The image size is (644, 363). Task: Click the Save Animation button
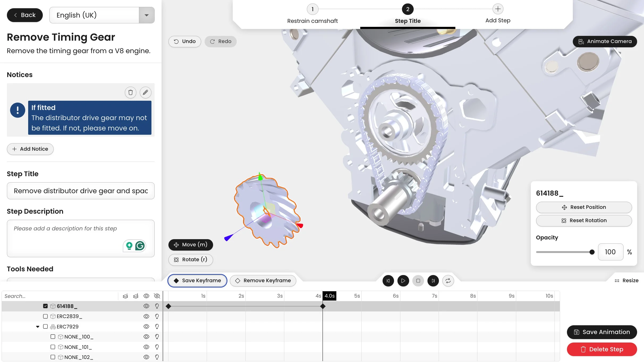pos(602,332)
